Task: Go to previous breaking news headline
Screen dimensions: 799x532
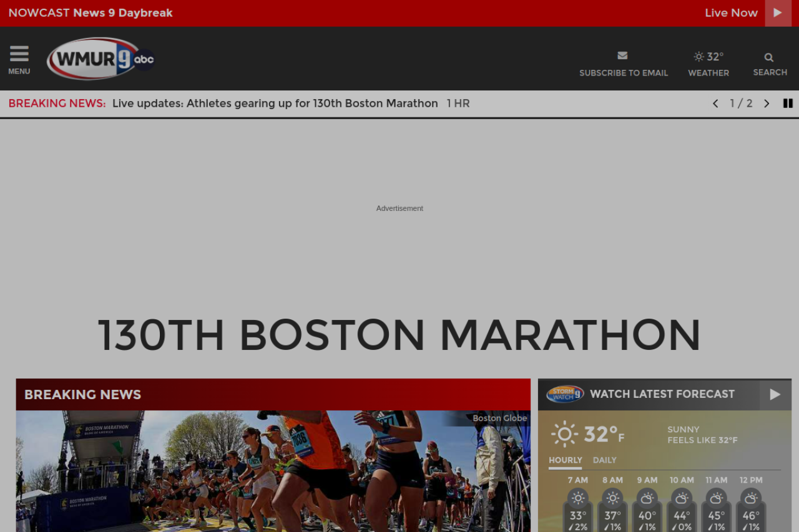Action: (x=715, y=104)
